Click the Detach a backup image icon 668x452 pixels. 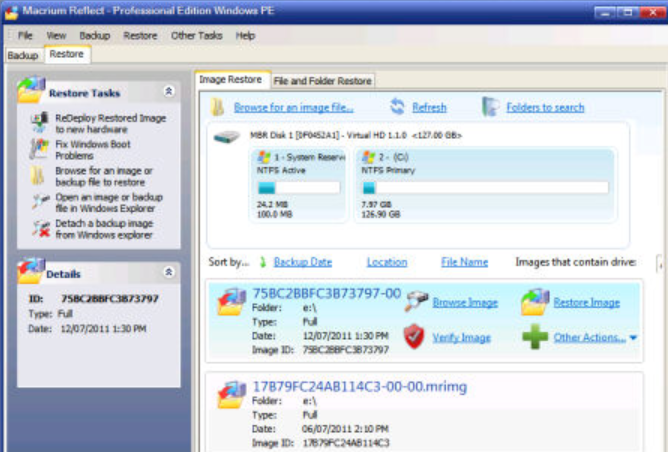click(x=41, y=229)
